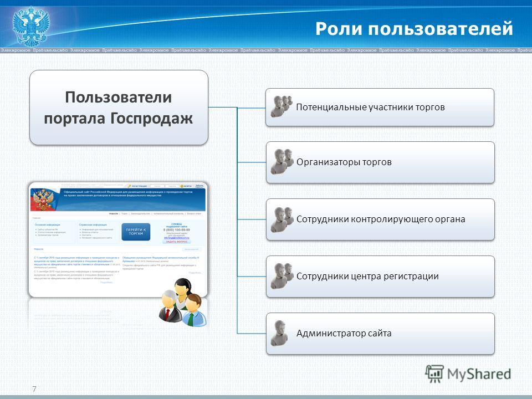Viewport: 532px width, 399px height.
Task: Select the Организаторы торгов role box
Action: [380, 162]
